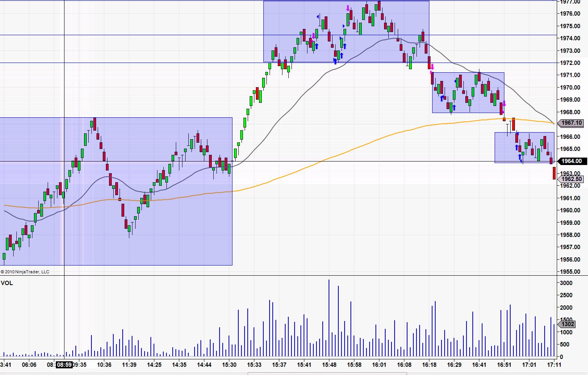This screenshot has height=375, width=588.
Task: Select 15:58 on the time axis
Action: (354, 365)
